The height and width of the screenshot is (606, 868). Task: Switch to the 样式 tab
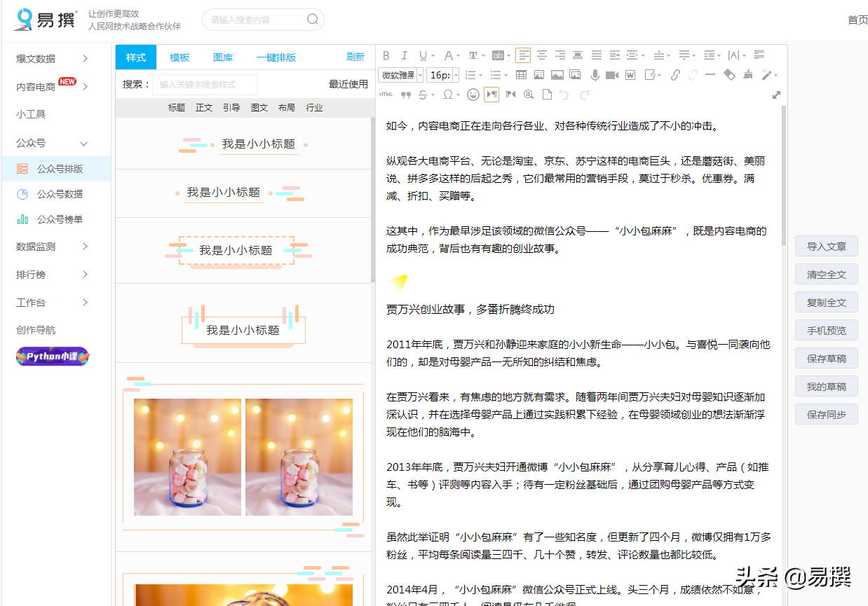[136, 57]
